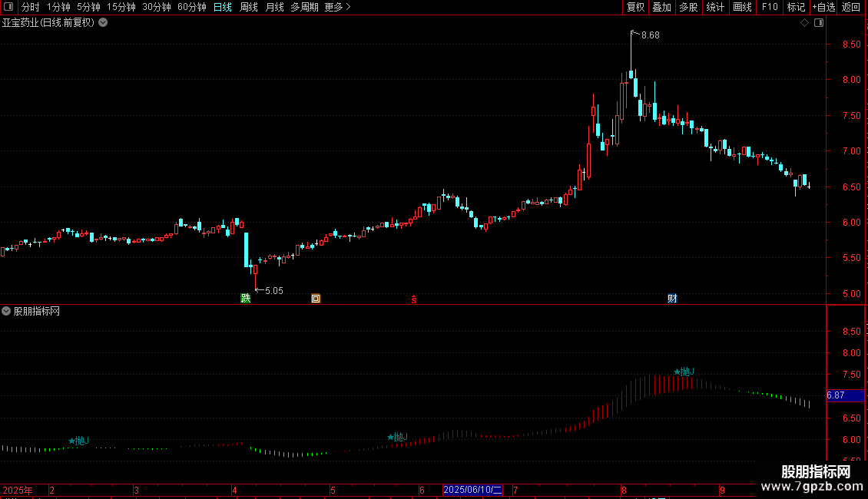The width and height of the screenshot is (868, 499).
Task: Click the 叠加 overlay button
Action: [661, 7]
